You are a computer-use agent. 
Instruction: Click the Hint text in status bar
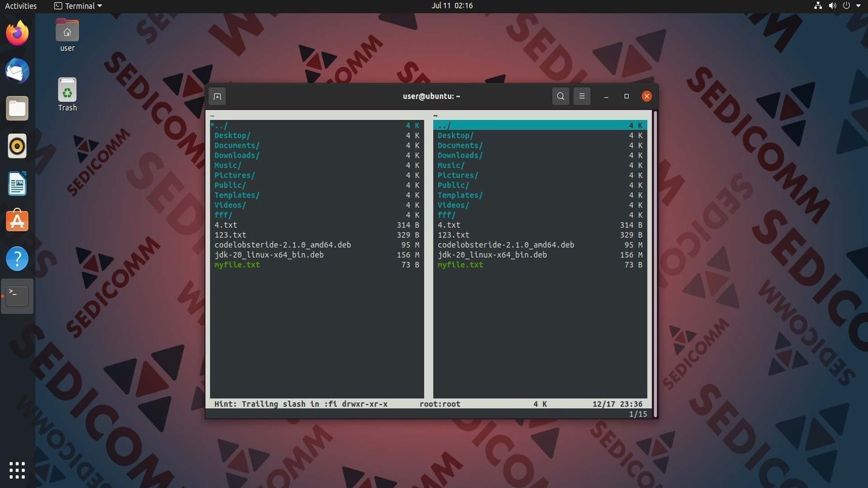point(276,404)
